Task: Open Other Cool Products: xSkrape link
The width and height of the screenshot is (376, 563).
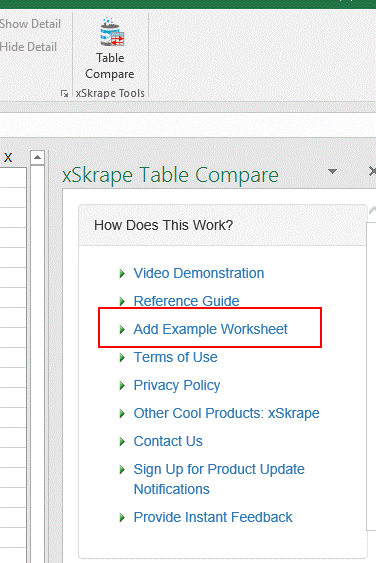Action: click(226, 413)
